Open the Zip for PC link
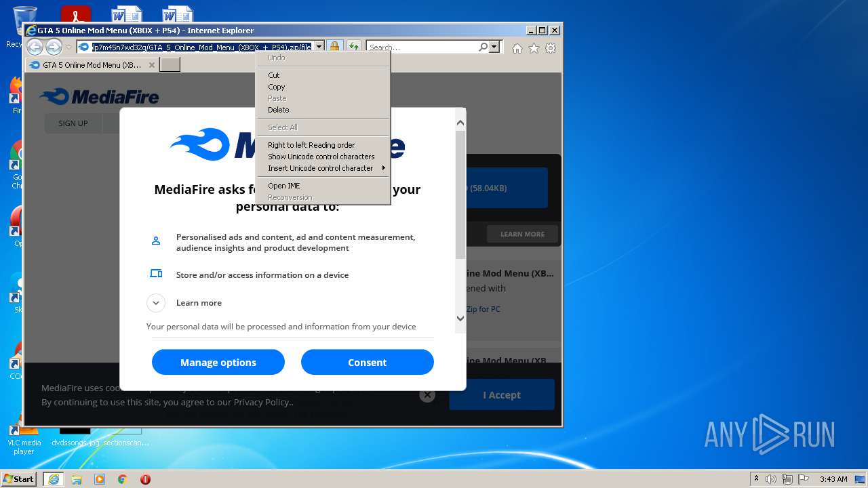 [483, 309]
